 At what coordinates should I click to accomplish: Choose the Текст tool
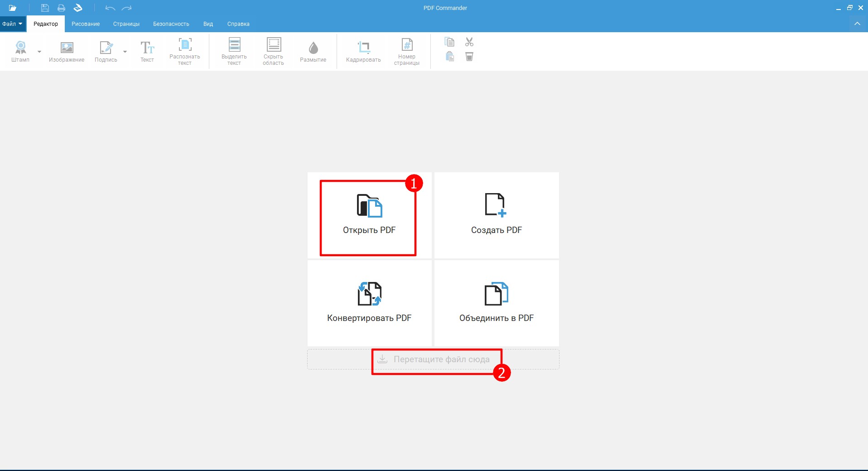(x=147, y=51)
